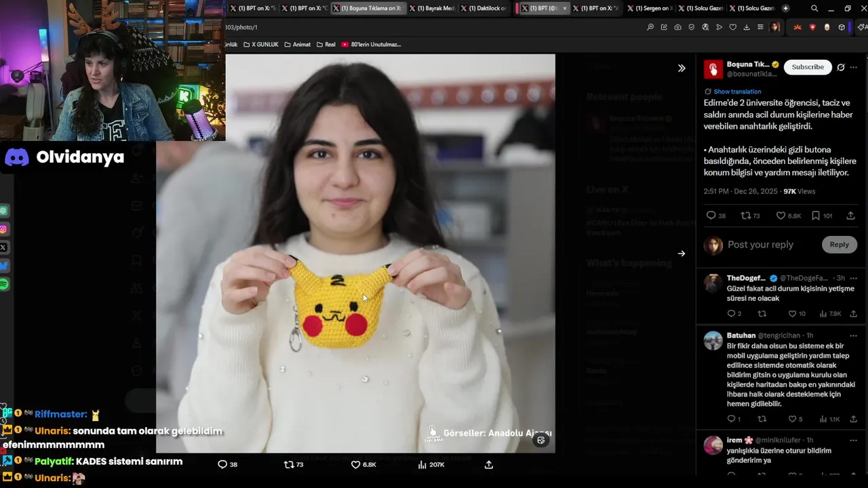Viewport: 868px width, 488px height.
Task: Bookmark the post showing 101
Action: (x=816, y=216)
